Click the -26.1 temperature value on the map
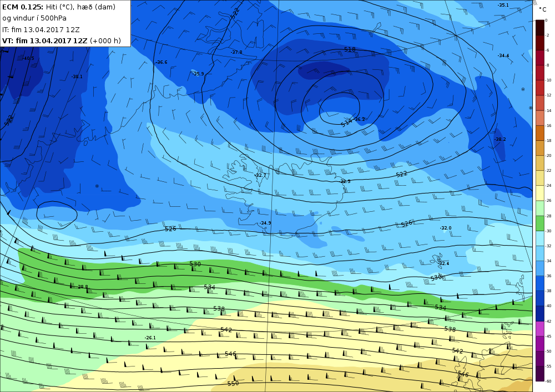Screen dimensions: 555x392 (x=150, y=338)
